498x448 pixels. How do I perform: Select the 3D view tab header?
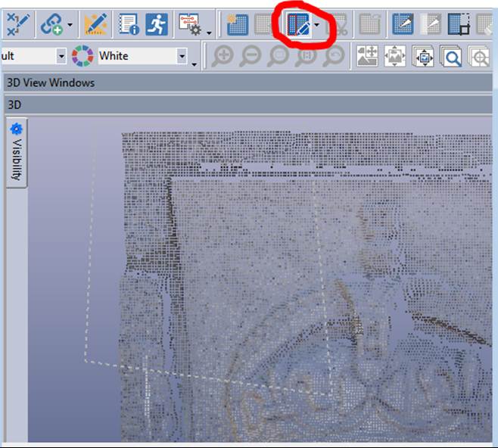pos(14,104)
